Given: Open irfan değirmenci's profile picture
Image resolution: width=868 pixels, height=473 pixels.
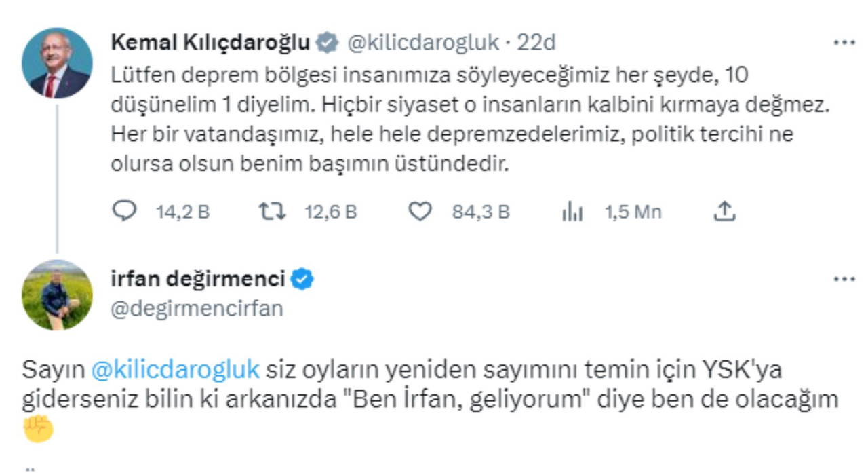Looking at the screenshot, I should pos(57,295).
